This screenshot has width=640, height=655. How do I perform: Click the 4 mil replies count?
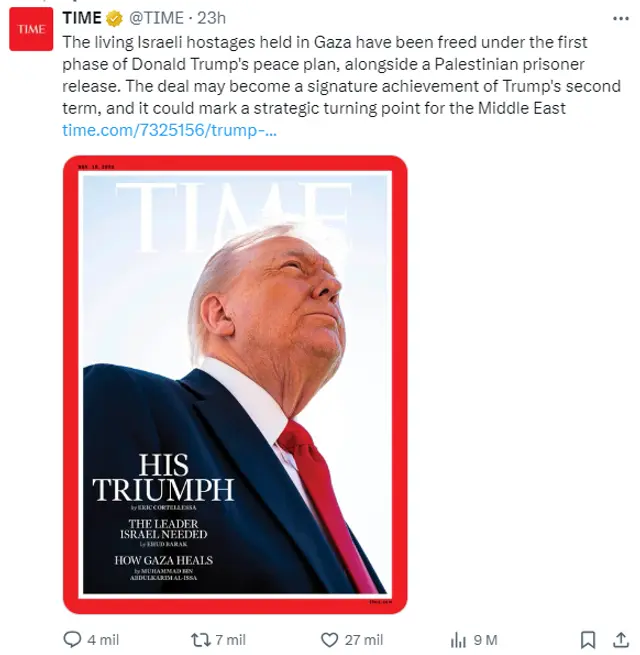pos(104,640)
